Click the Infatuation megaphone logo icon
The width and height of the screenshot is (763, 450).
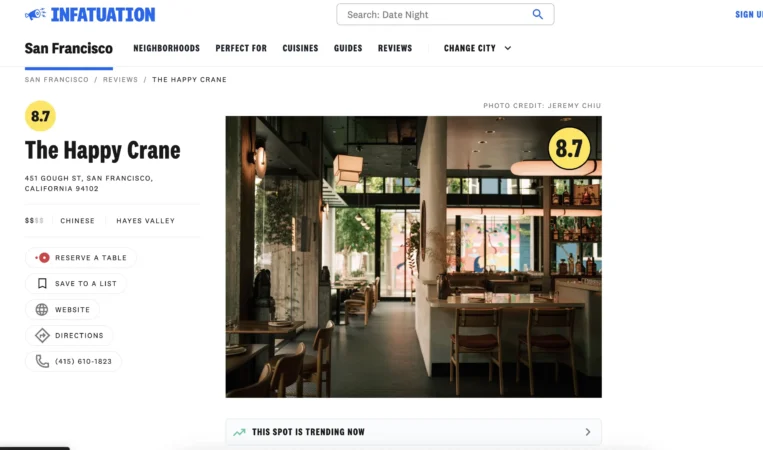36,15
